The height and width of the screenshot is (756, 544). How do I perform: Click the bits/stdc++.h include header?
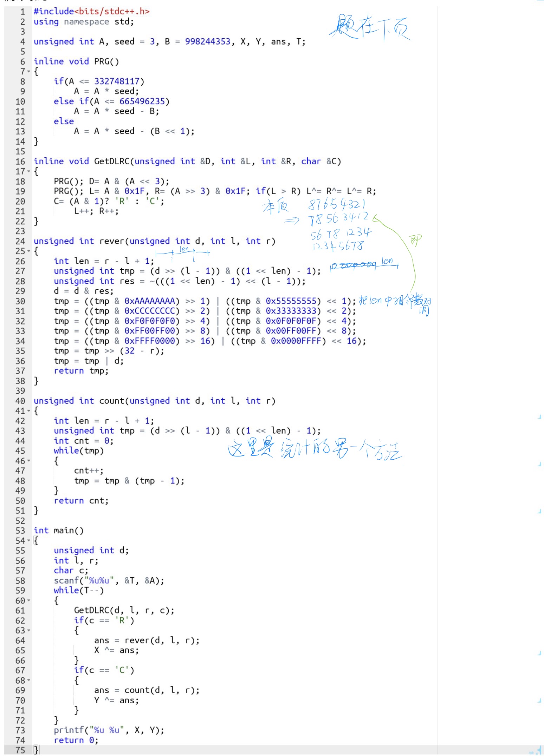click(112, 12)
